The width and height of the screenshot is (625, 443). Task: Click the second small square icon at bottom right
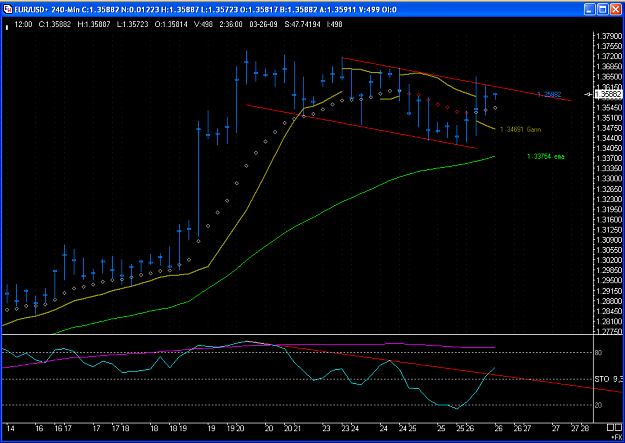click(x=618, y=428)
